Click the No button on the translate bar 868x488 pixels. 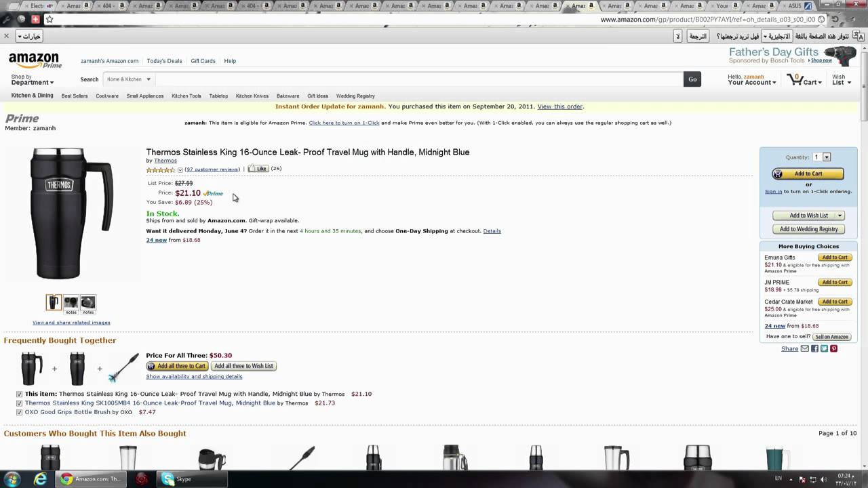point(677,36)
